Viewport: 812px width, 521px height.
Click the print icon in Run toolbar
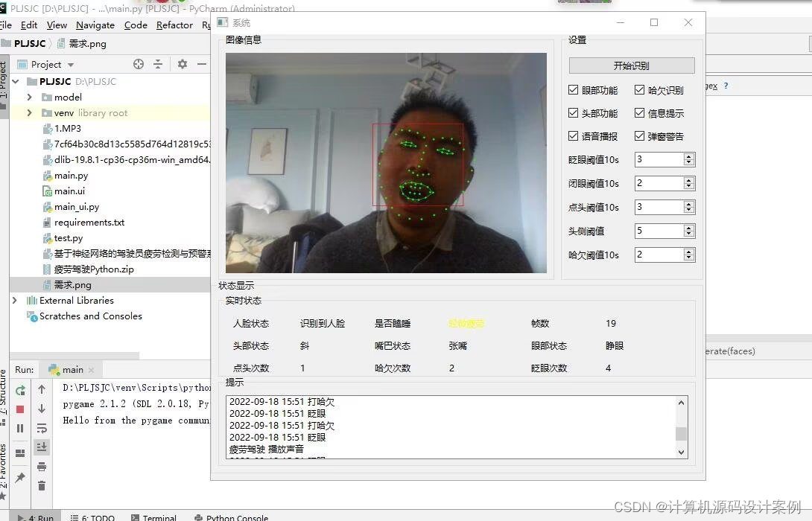(x=42, y=467)
